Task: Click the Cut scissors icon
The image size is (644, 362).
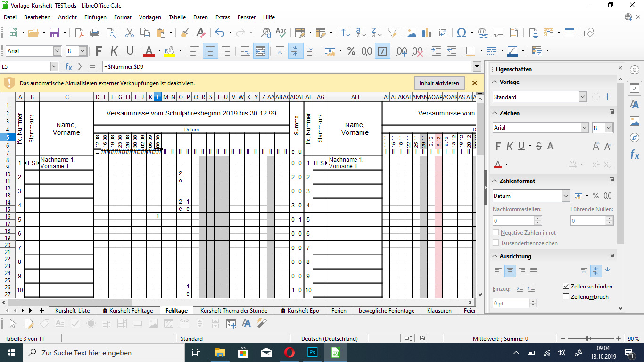Action: point(129,33)
